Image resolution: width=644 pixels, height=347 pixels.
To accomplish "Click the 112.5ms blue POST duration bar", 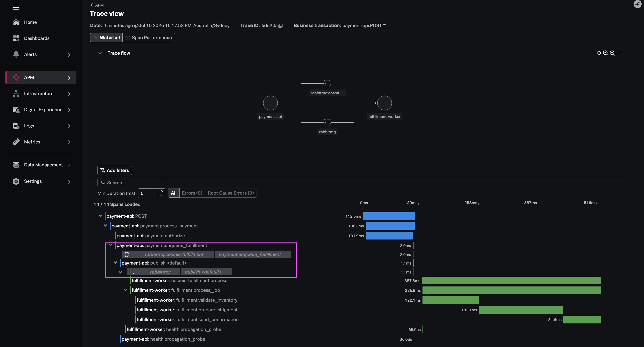I will [x=389, y=216].
